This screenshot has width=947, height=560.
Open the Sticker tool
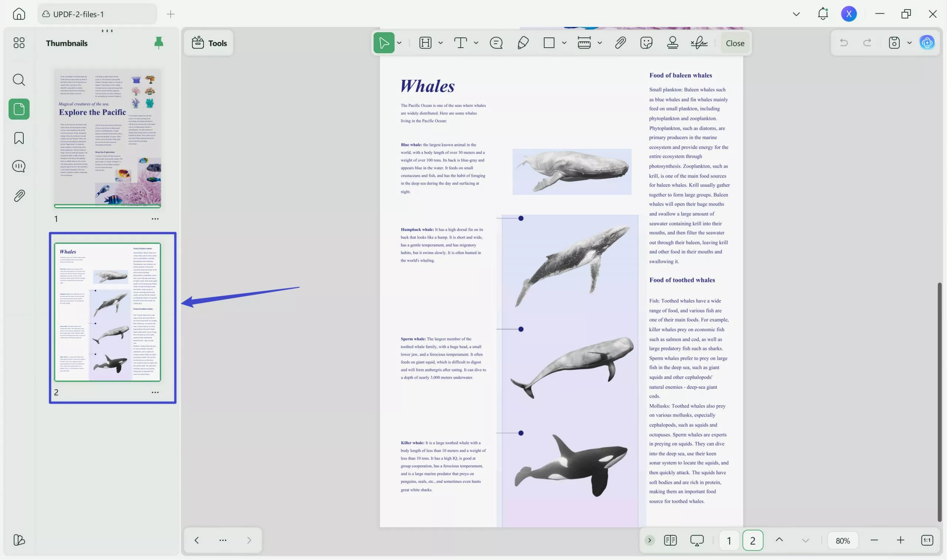(x=646, y=43)
